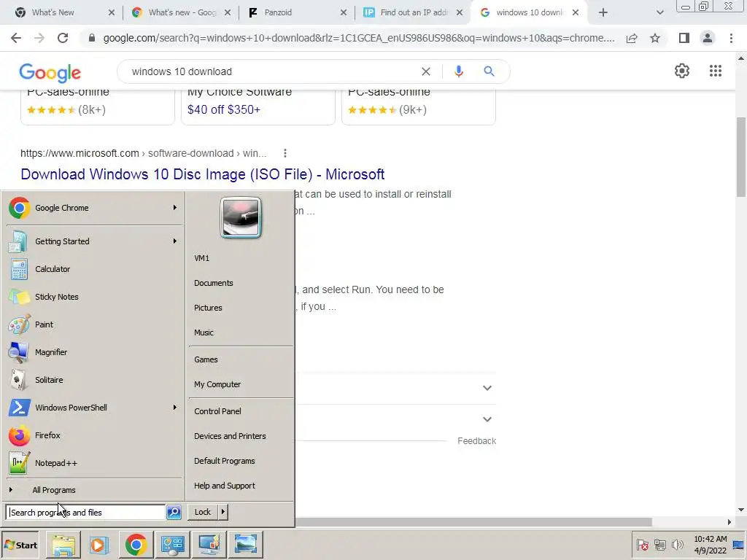The image size is (747, 560).
Task: Clear the Google search box with X
Action: click(426, 71)
